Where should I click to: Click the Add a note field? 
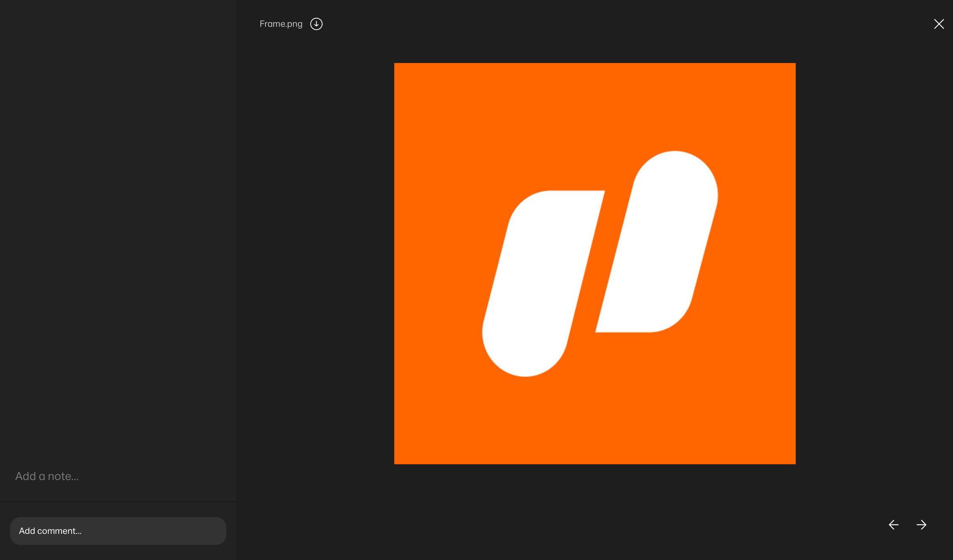tap(47, 476)
